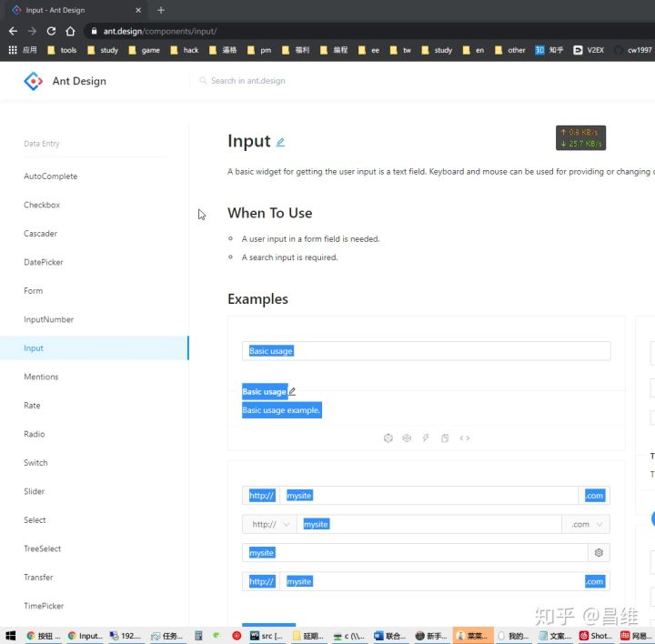The image size is (655, 644).
Task: Click the settings gear in mysite input
Action: pyautogui.click(x=599, y=552)
